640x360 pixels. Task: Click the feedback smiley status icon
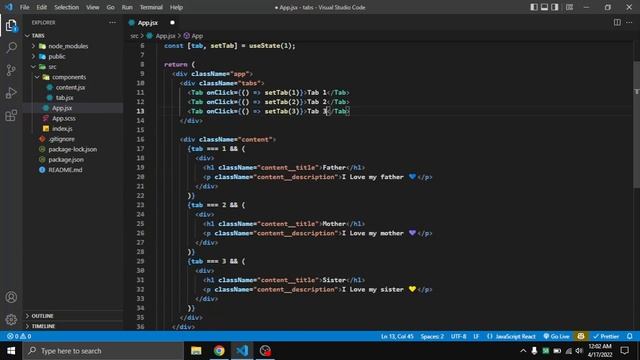click(581, 336)
